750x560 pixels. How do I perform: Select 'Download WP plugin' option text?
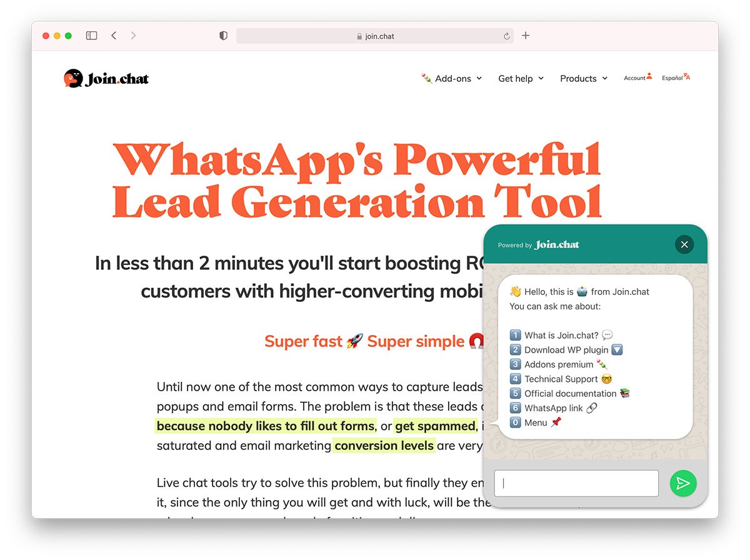click(x=566, y=350)
